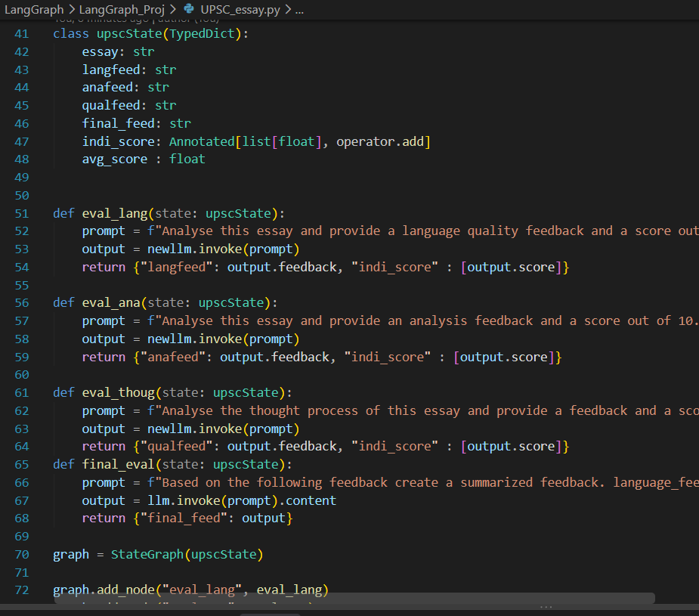Click avg_score on line 48
Screen dimensions: 699x616
point(115,159)
